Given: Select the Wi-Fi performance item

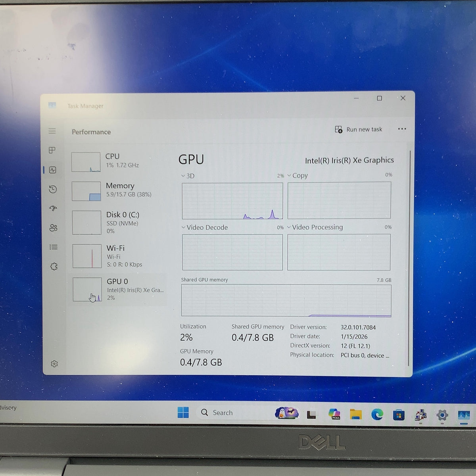Looking at the screenshot, I should click(x=118, y=256).
